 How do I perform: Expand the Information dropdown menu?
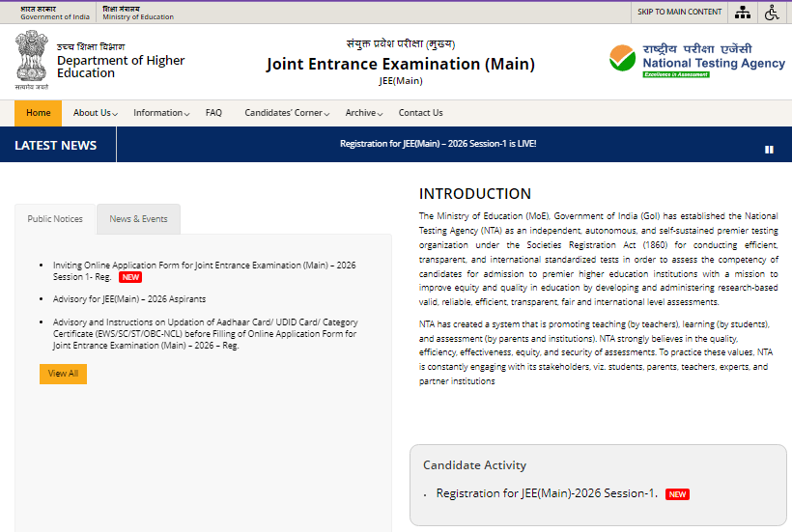tap(161, 113)
